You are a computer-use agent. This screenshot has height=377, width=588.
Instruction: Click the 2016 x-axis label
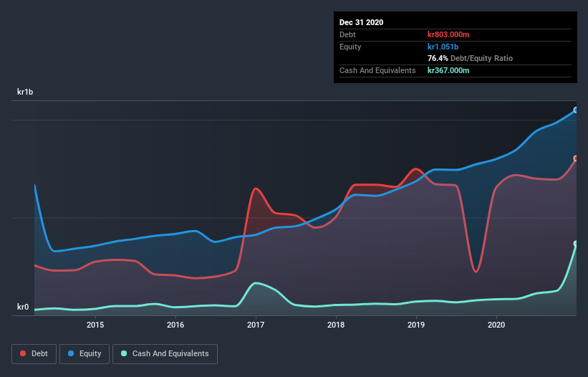pos(175,325)
